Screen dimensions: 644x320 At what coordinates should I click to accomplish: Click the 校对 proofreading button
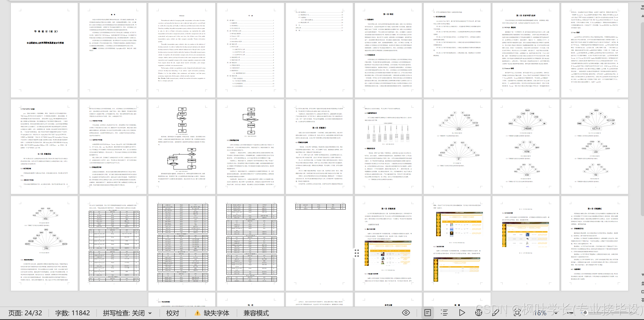coord(173,313)
